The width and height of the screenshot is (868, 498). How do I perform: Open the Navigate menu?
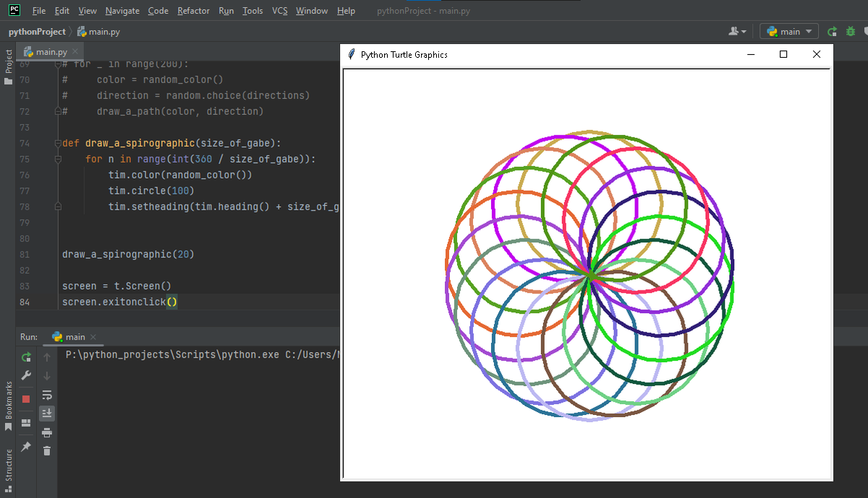click(x=122, y=11)
